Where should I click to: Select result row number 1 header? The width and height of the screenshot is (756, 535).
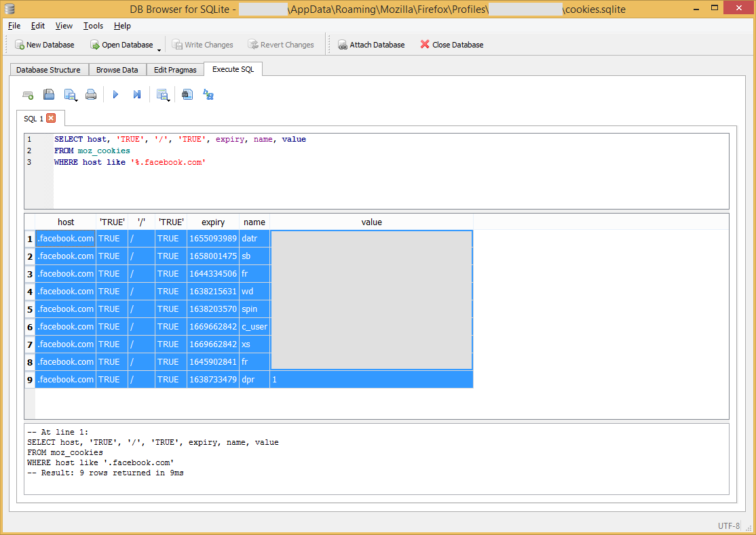30,239
